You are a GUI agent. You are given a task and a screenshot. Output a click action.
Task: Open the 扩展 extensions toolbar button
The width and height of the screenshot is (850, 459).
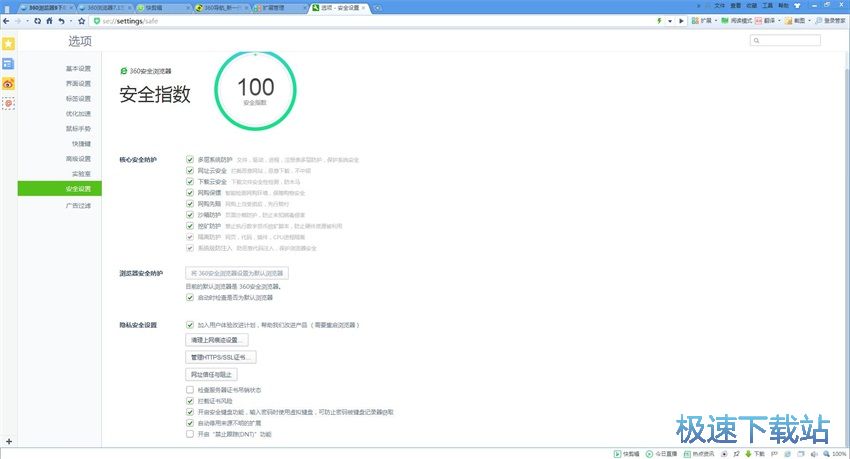point(701,21)
